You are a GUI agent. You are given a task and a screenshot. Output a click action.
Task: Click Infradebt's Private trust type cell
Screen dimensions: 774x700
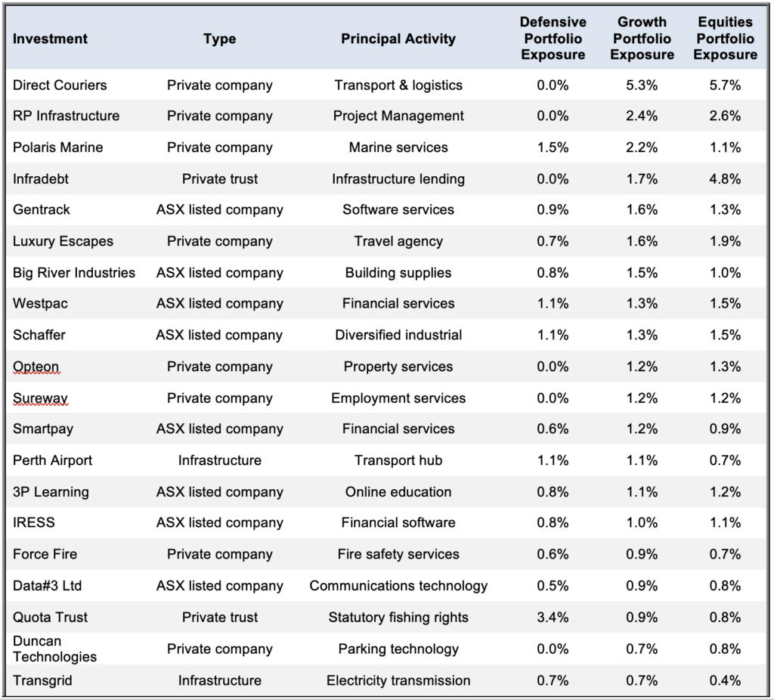pyautogui.click(x=220, y=178)
